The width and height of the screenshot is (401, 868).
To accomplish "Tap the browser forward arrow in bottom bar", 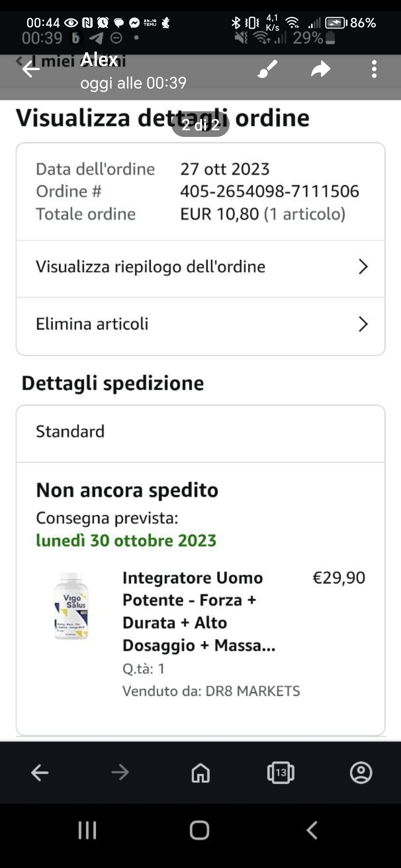I will 120,773.
